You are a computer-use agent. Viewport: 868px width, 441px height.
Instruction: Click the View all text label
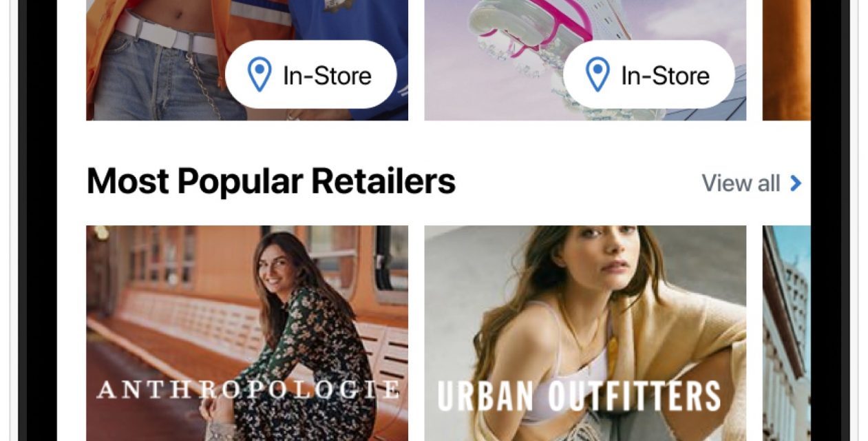pyautogui.click(x=741, y=183)
